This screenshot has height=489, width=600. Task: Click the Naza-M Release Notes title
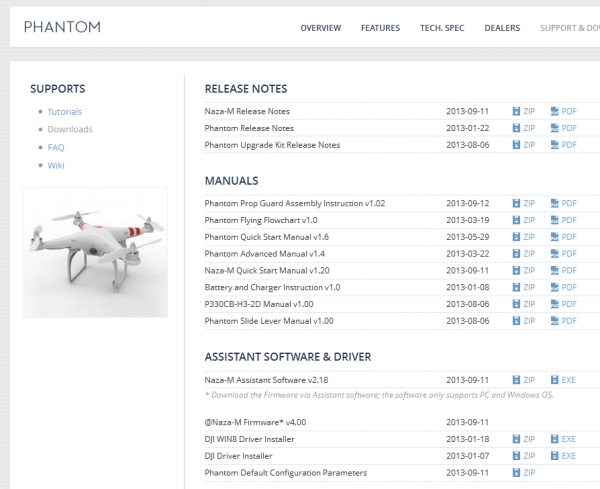(x=247, y=111)
